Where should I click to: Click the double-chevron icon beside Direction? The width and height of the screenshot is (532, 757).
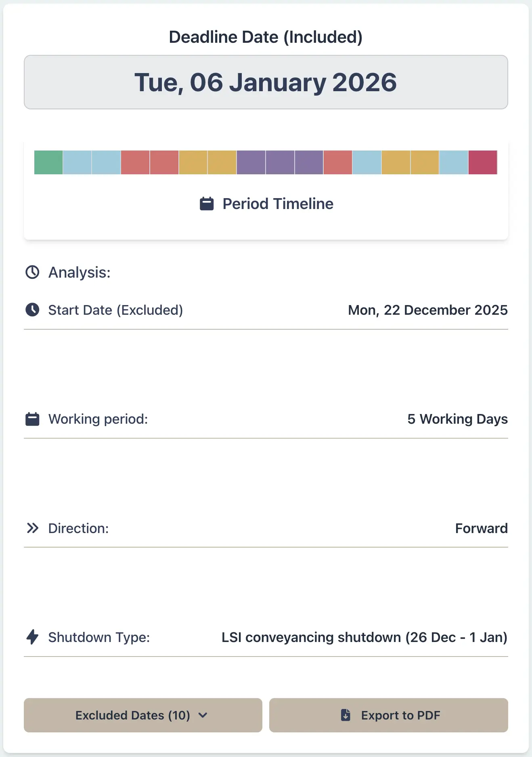(x=32, y=528)
